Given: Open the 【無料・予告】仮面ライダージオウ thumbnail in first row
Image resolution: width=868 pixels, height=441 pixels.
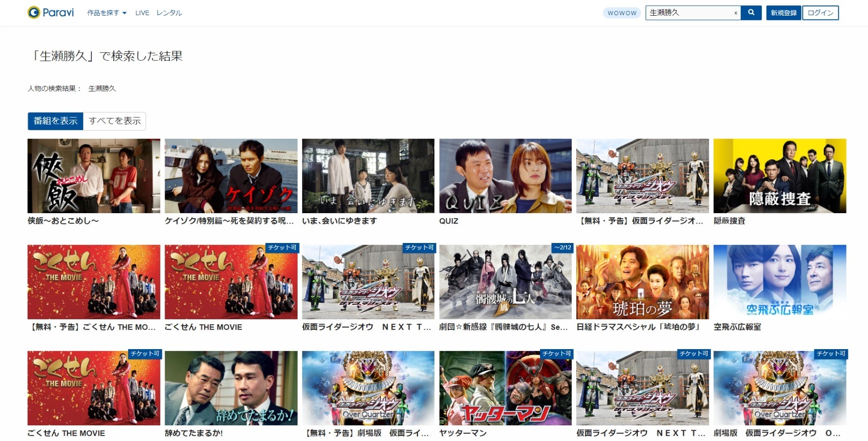Looking at the screenshot, I should pyautogui.click(x=642, y=176).
